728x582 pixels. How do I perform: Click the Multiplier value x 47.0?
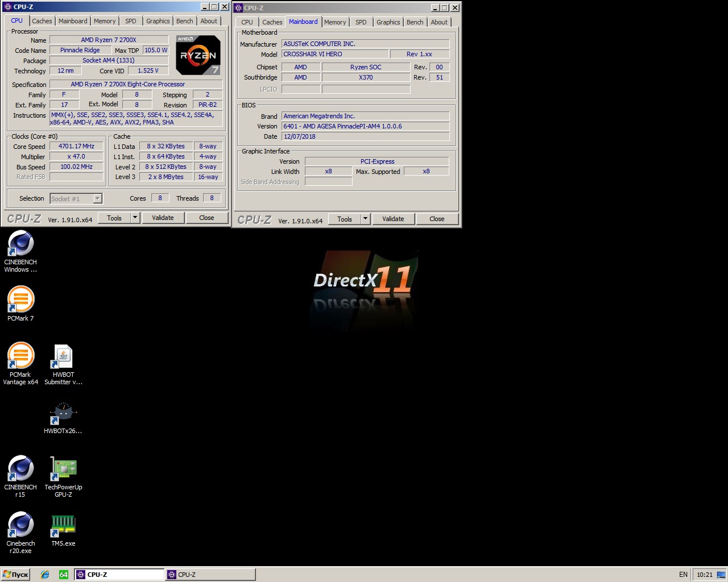76,156
